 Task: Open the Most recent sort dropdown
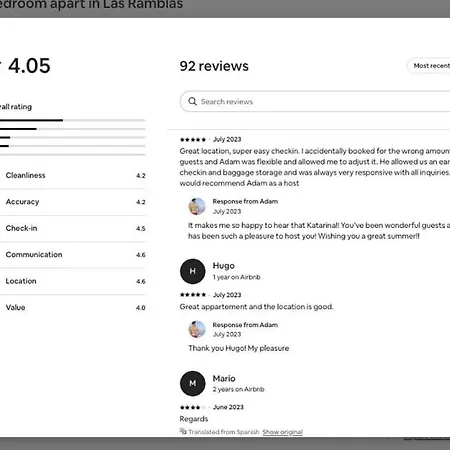coord(429,66)
